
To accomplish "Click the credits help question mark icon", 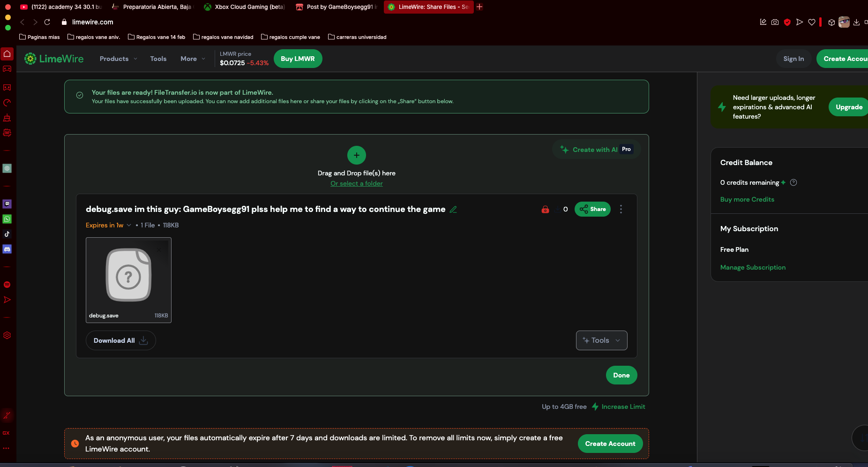I will click(x=793, y=182).
